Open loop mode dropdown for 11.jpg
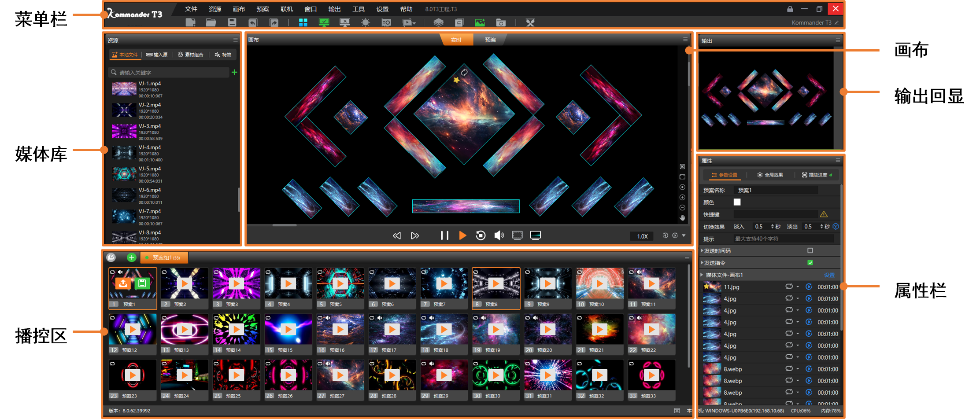980x419 pixels. click(x=798, y=287)
